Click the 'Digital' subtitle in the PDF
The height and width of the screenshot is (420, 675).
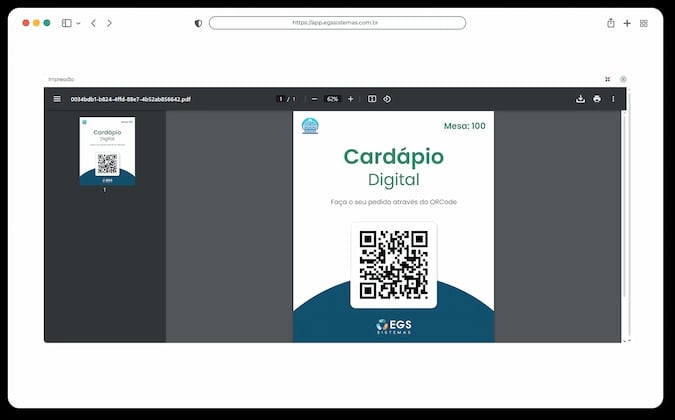[x=393, y=179]
